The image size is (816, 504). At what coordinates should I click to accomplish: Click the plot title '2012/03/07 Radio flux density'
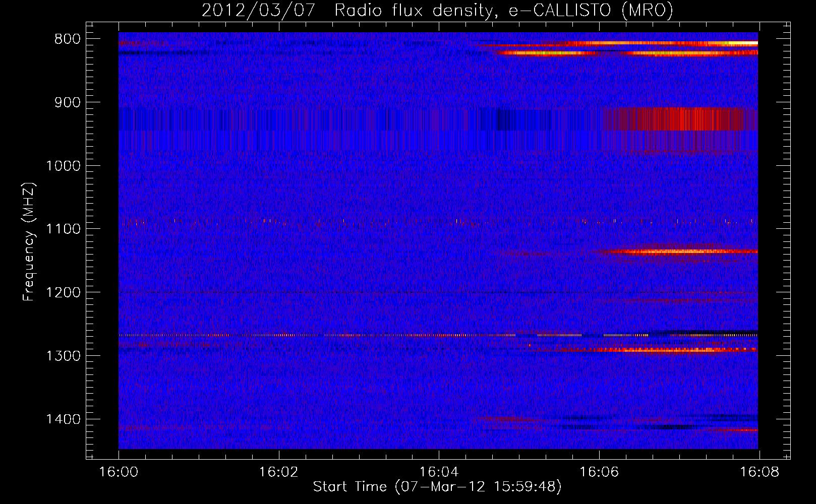[437, 10]
